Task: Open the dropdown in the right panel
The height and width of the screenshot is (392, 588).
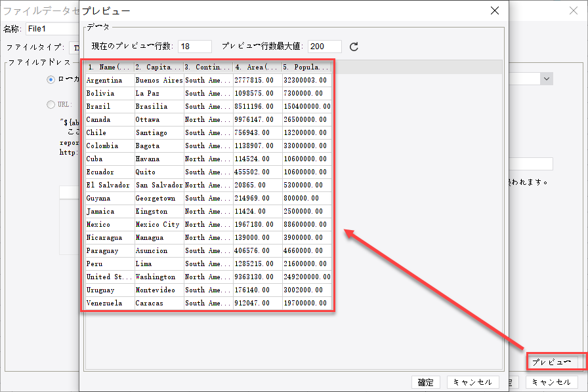Action: coord(546,78)
